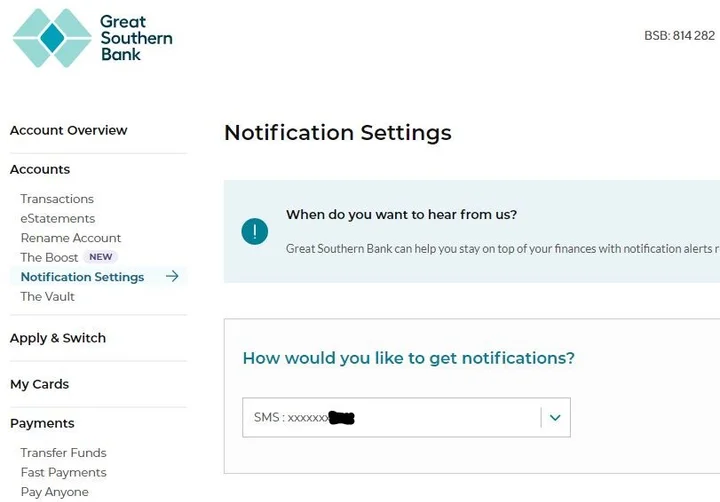Image resolution: width=720 pixels, height=502 pixels.
Task: Open Account Overview in sidebar
Action: coord(68,130)
